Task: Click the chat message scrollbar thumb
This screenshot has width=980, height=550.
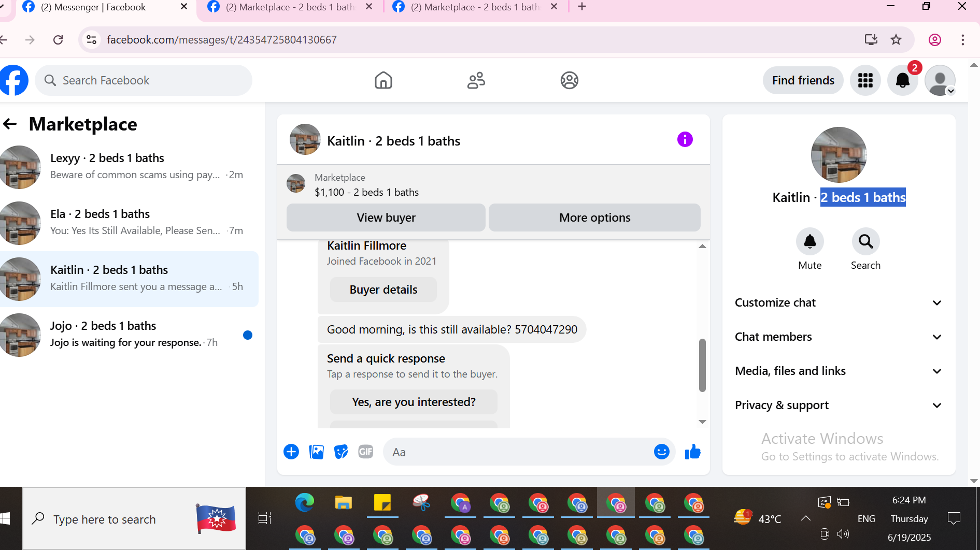Action: tap(702, 366)
